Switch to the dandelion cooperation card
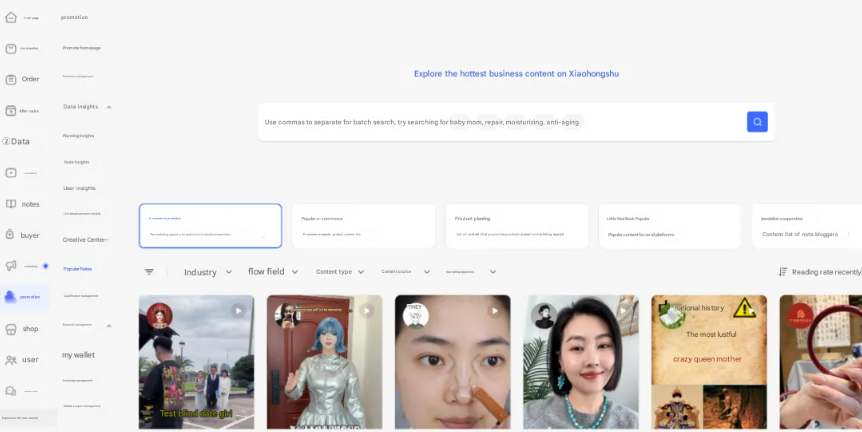 (806, 226)
